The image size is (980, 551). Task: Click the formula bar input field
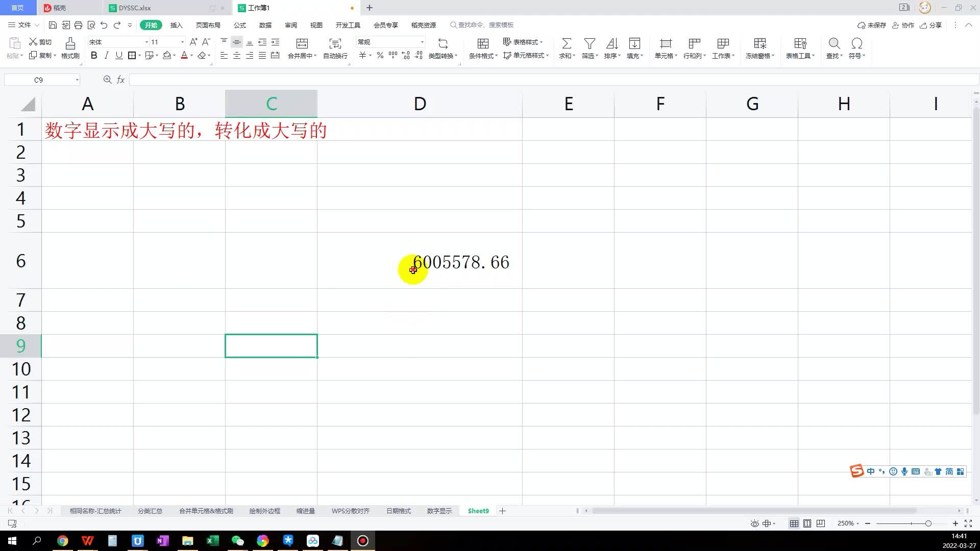[553, 80]
